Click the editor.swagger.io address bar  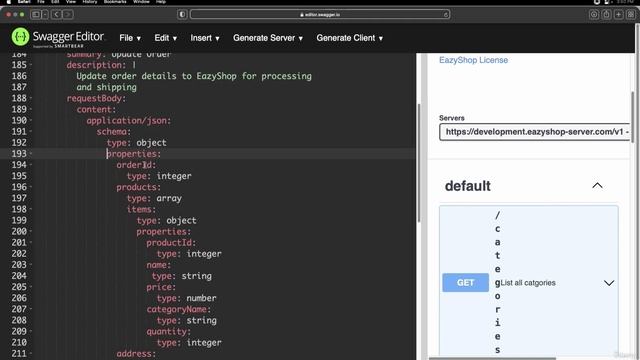coord(320,15)
